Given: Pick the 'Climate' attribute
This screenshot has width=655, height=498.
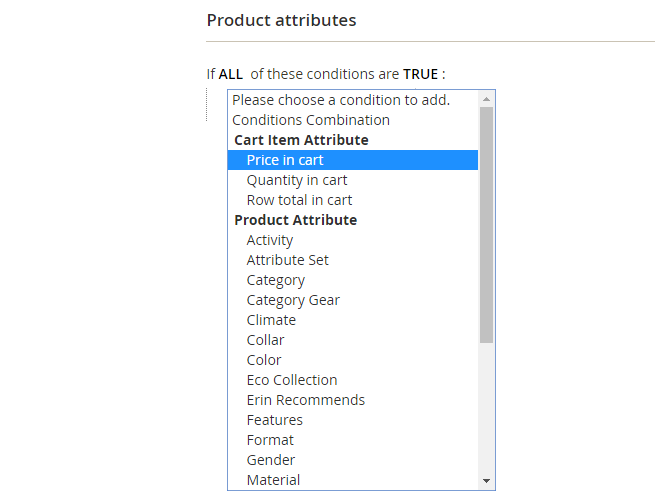Looking at the screenshot, I should 271,320.
